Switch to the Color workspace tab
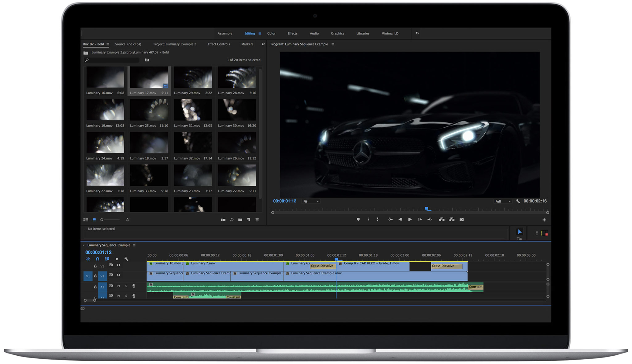Viewport: 632px width, 364px height. (x=271, y=33)
